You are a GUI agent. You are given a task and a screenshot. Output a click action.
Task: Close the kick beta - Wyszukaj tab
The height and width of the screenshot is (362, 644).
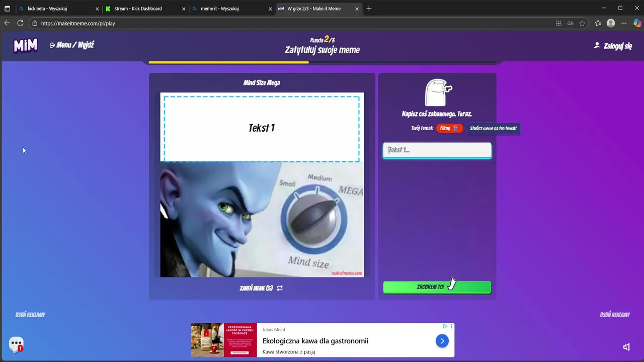point(97,9)
